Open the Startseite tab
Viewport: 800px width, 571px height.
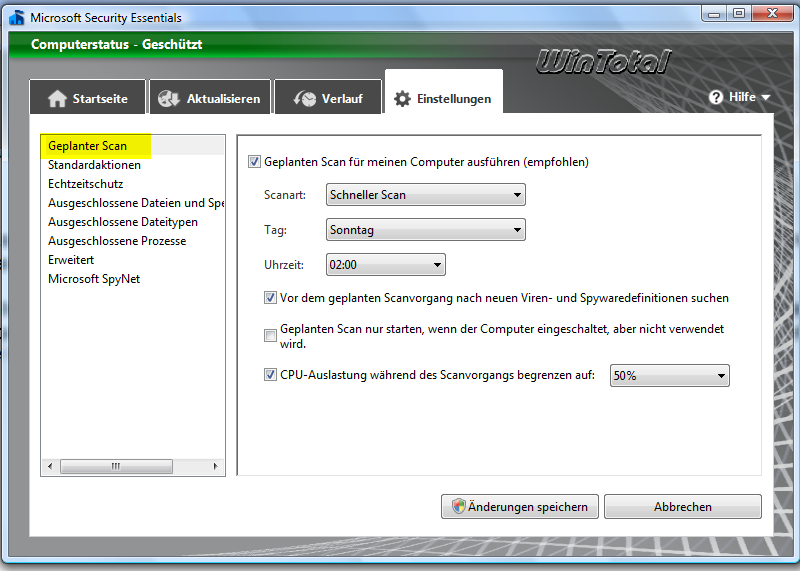point(88,97)
